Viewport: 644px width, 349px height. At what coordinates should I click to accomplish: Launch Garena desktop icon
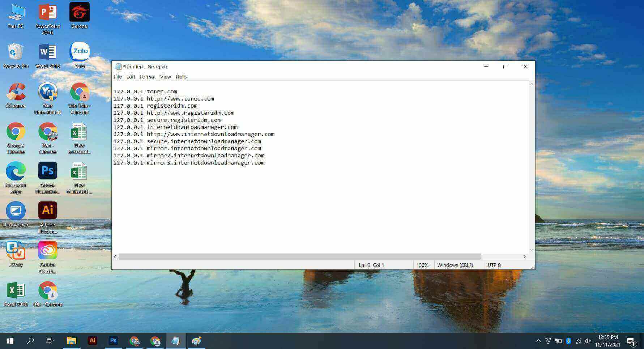79,16
